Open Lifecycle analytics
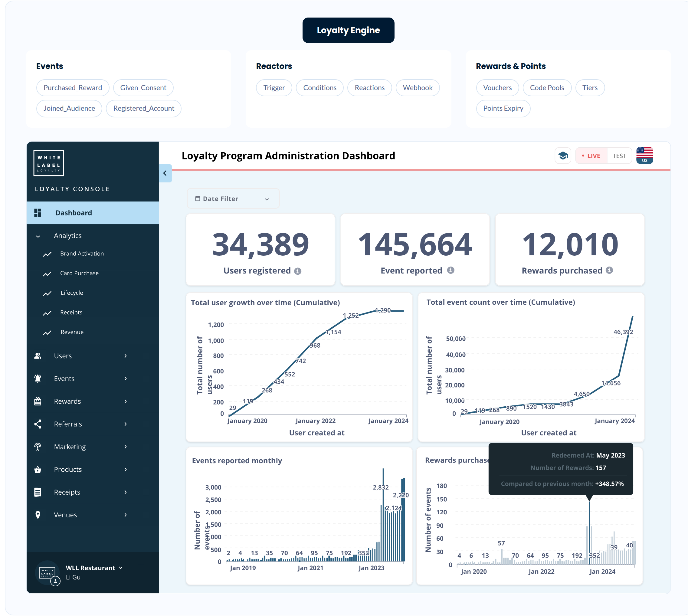This screenshot has height=616, width=688. 71,293
